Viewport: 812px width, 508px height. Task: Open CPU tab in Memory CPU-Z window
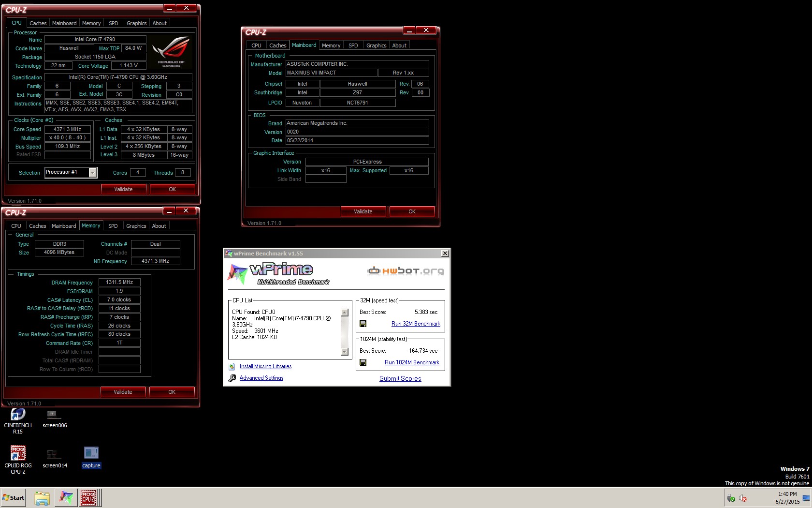pos(16,226)
